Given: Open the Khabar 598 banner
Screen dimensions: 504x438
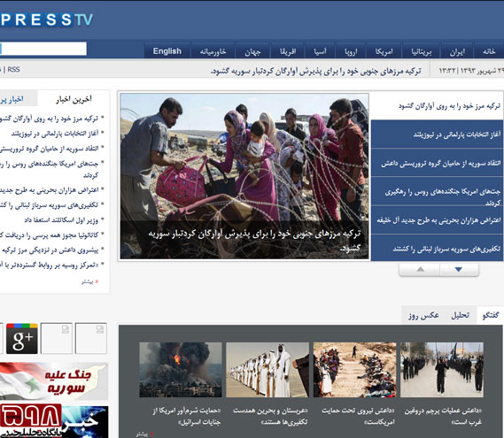Looking at the screenshot, I should point(54,422).
